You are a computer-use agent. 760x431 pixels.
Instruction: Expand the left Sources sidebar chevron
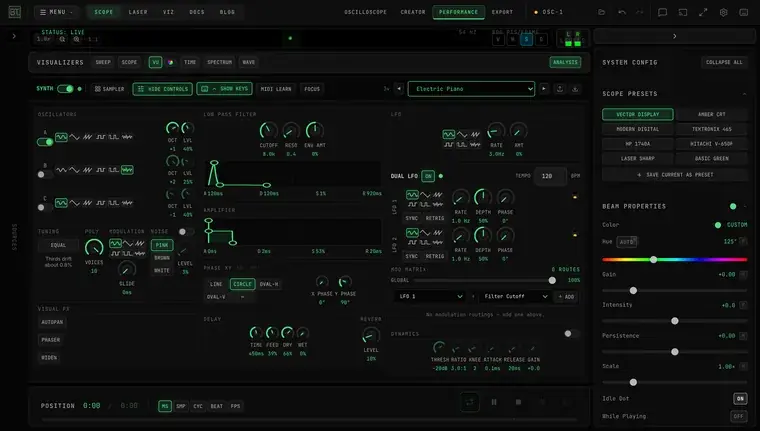[14, 36]
